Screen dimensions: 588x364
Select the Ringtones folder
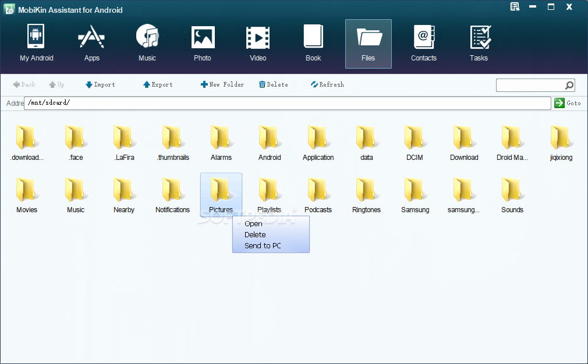tap(366, 195)
